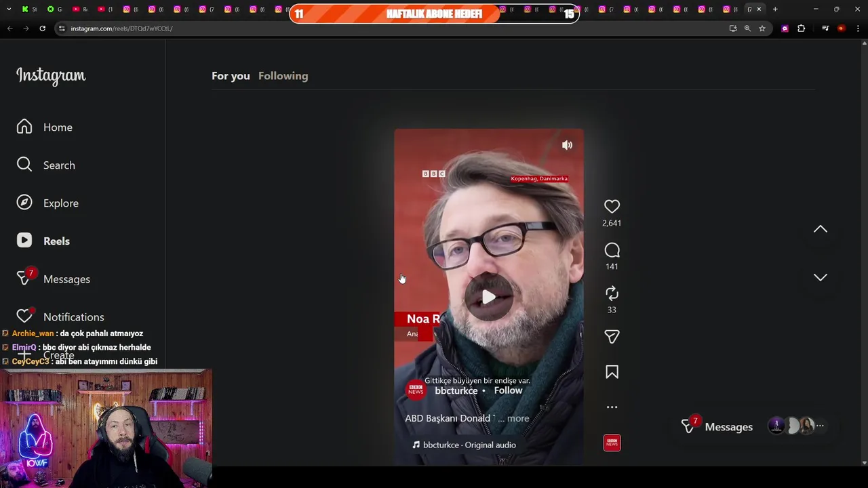The image size is (868, 488).
Task: Switch to the For you tab
Action: point(231,76)
